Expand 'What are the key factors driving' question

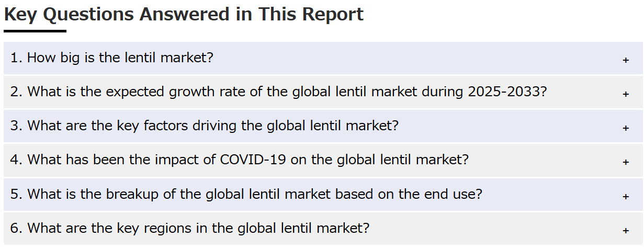(x=205, y=126)
